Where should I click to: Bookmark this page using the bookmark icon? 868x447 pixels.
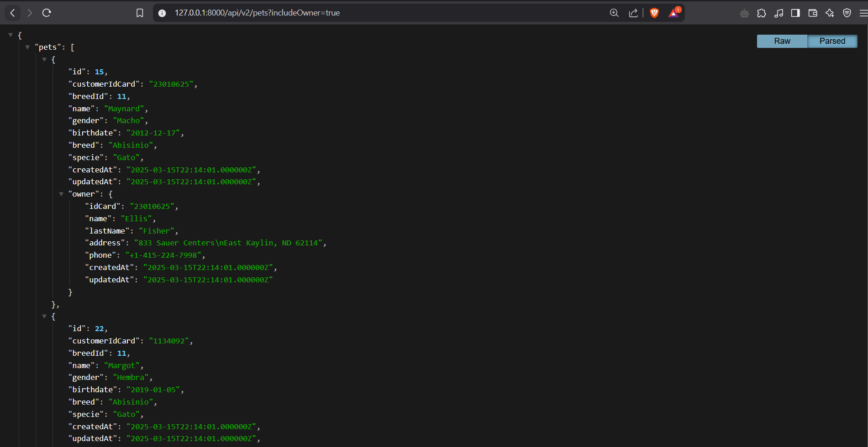pyautogui.click(x=140, y=13)
